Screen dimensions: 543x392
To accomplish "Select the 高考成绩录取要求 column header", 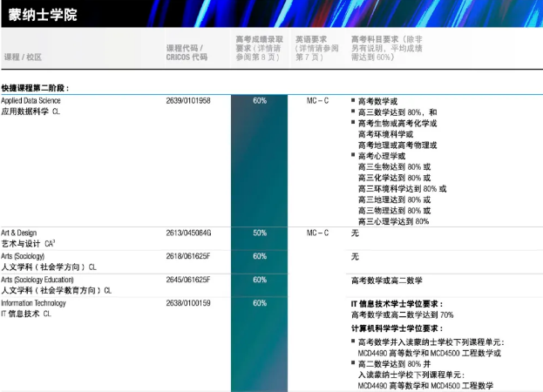I will (260, 49).
